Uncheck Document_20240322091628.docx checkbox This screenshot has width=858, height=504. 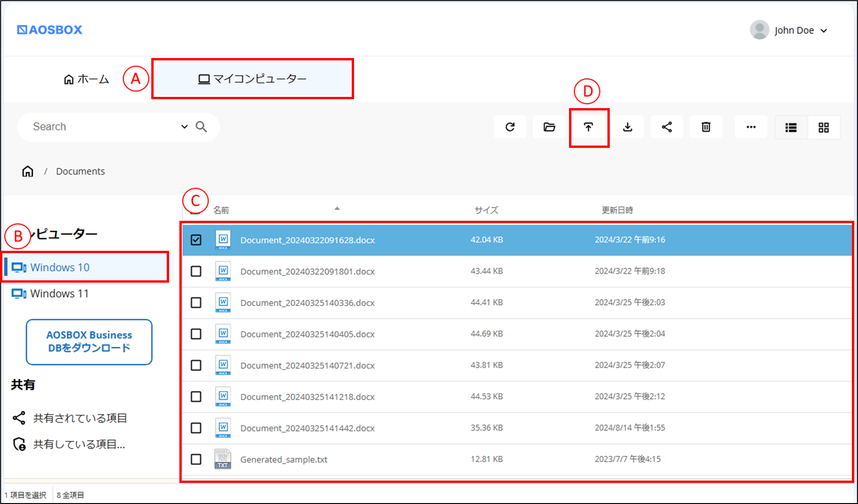click(x=196, y=240)
